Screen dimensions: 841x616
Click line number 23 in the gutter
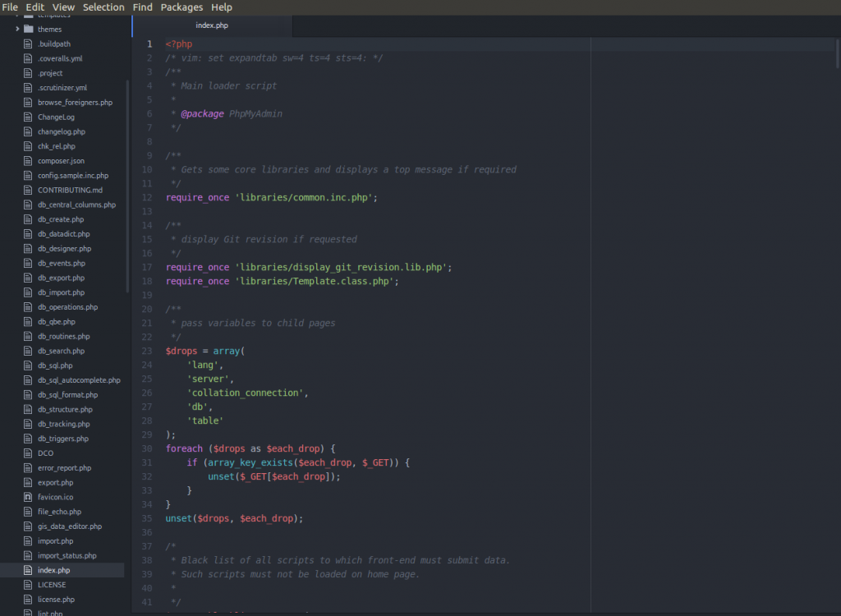[x=146, y=351]
